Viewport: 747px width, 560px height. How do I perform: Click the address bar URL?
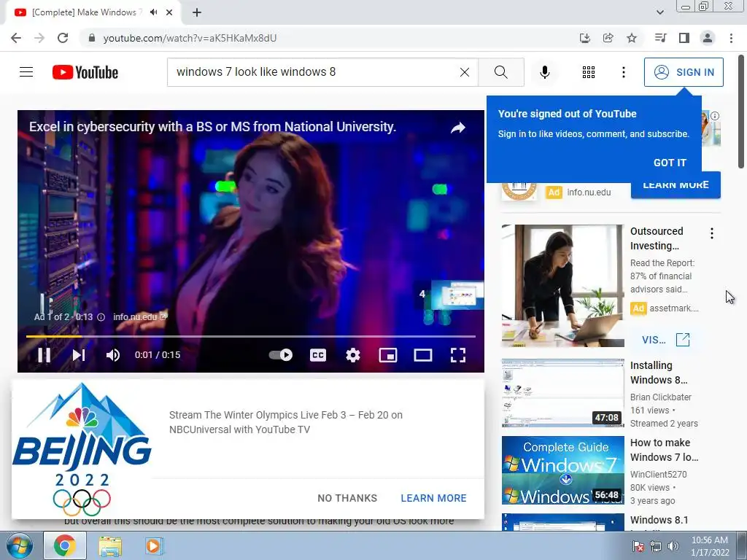click(x=190, y=38)
